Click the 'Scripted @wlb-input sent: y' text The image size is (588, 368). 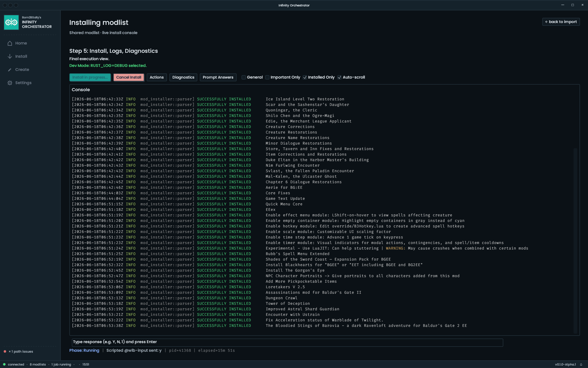[134, 351]
